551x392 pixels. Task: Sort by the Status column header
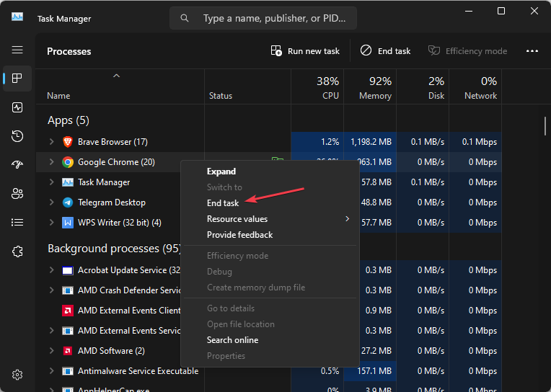(x=248, y=86)
